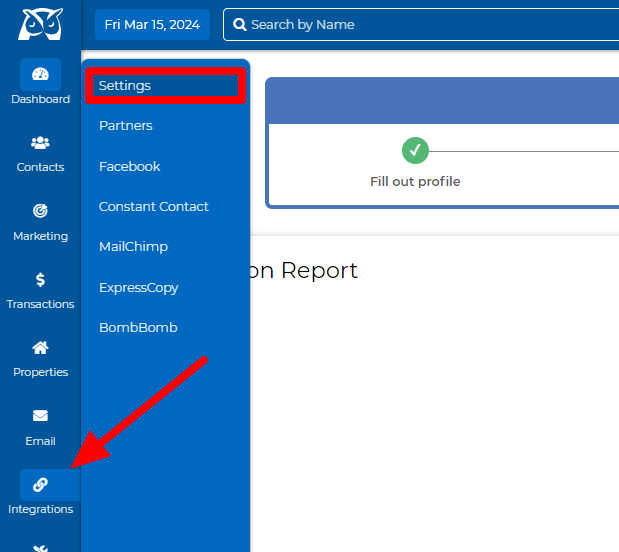Open Email via envelope icon

[x=40, y=416]
